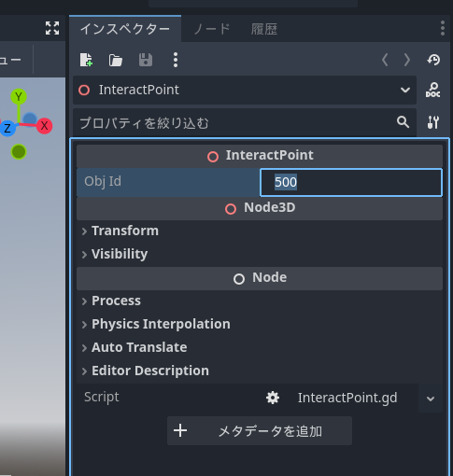Open documentation DOC icon
This screenshot has height=476, width=453.
pos(433,90)
